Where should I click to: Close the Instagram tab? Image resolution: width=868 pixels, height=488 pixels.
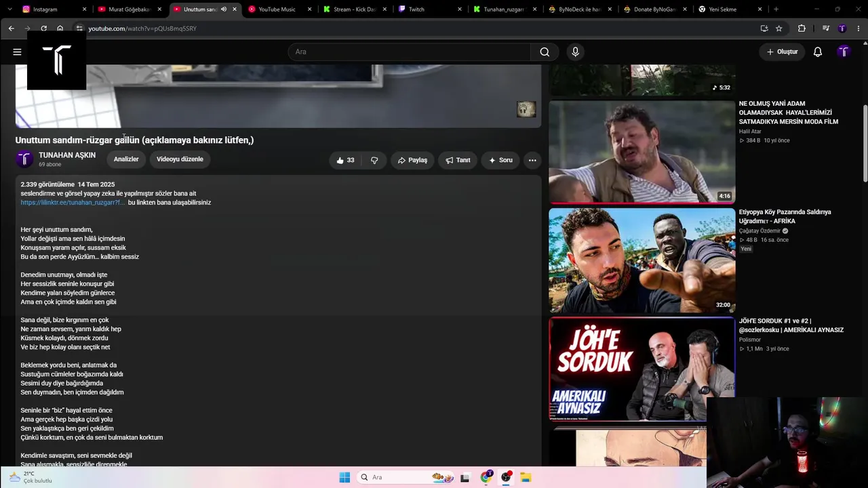click(x=85, y=9)
